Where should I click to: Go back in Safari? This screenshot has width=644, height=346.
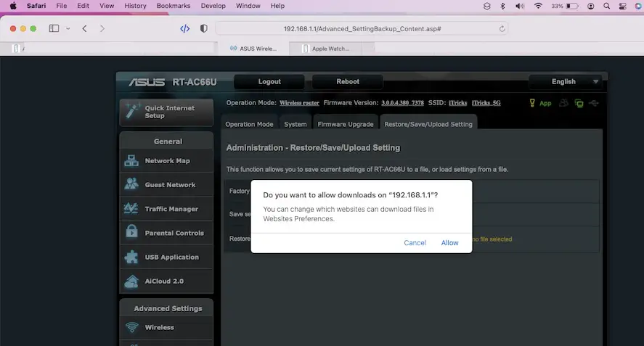(x=84, y=28)
